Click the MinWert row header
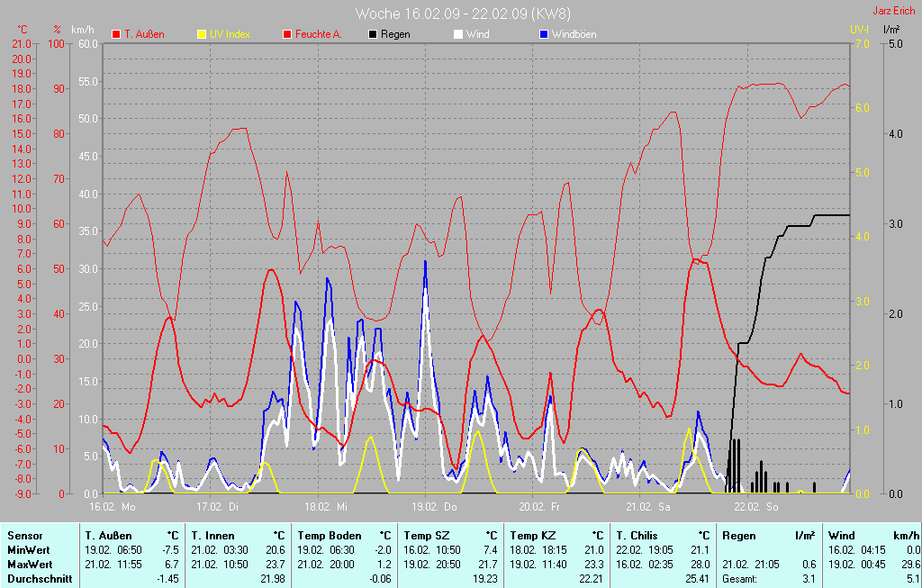This screenshot has width=922, height=588. tap(29, 550)
